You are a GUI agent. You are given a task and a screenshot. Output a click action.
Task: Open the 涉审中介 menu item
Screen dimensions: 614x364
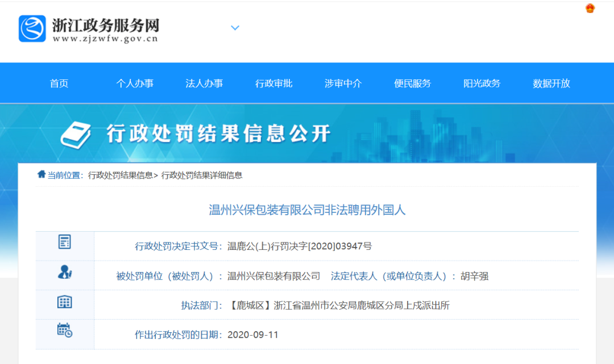click(343, 83)
